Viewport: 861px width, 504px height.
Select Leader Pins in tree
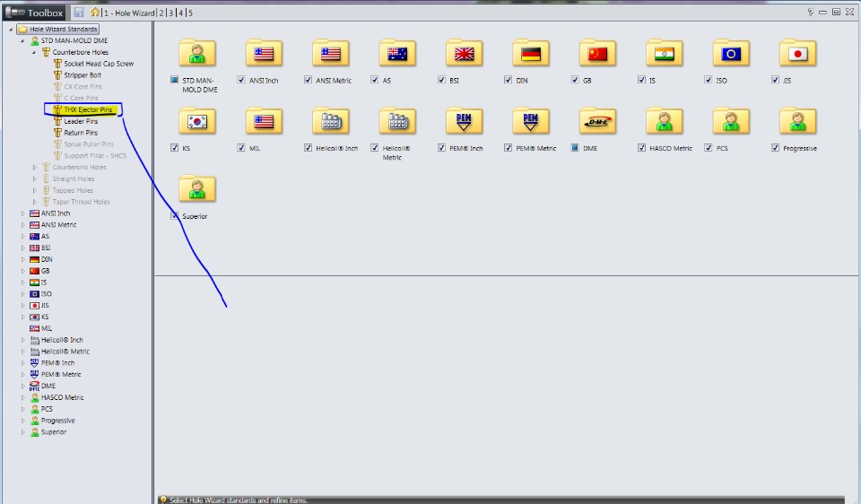[81, 121]
